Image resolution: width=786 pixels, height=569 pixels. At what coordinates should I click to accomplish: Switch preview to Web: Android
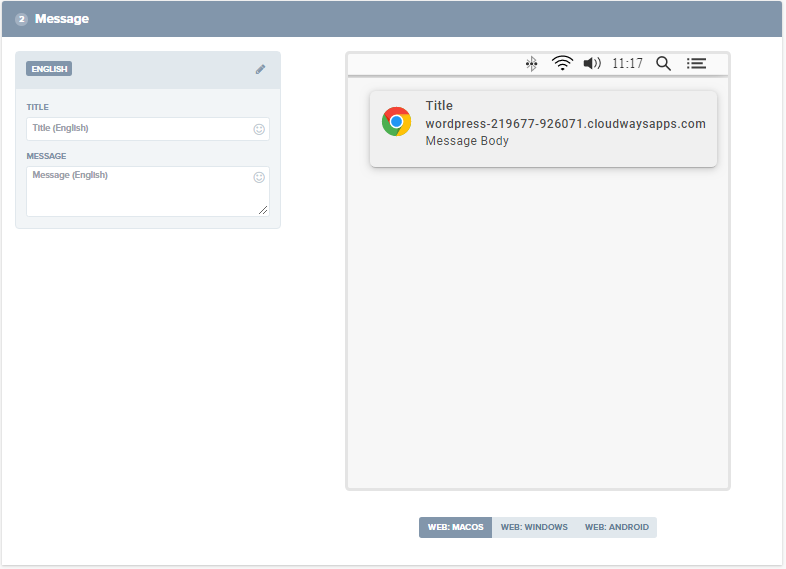[617, 527]
